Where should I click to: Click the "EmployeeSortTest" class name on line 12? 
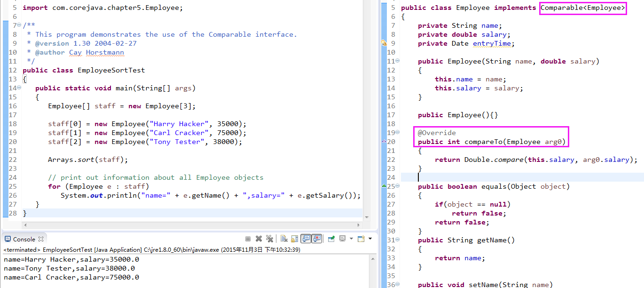[111, 70]
